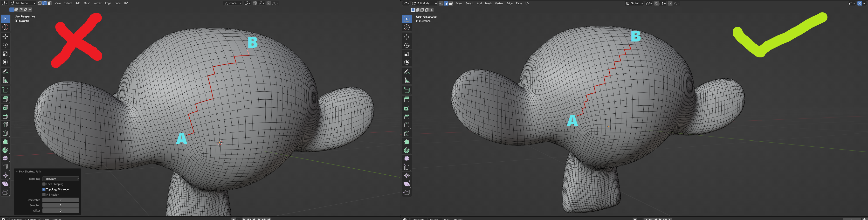The width and height of the screenshot is (868, 220).
Task: Open the UV menu in right viewport
Action: (x=527, y=3)
